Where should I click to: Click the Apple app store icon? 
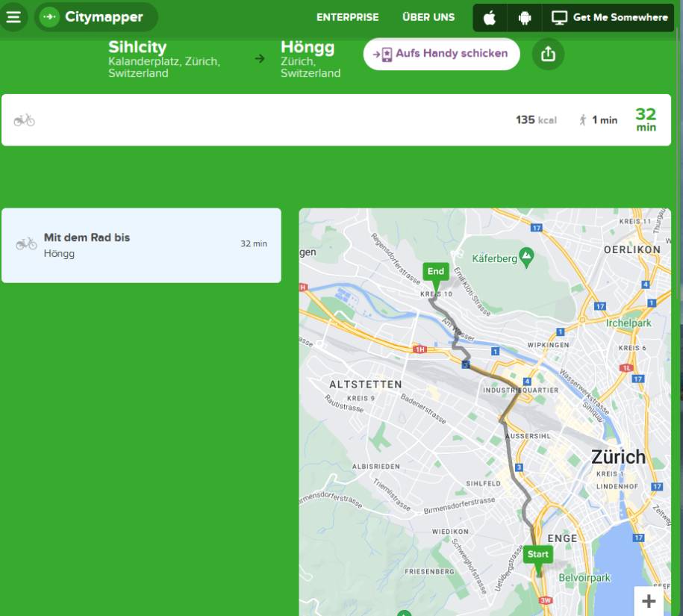tap(489, 16)
